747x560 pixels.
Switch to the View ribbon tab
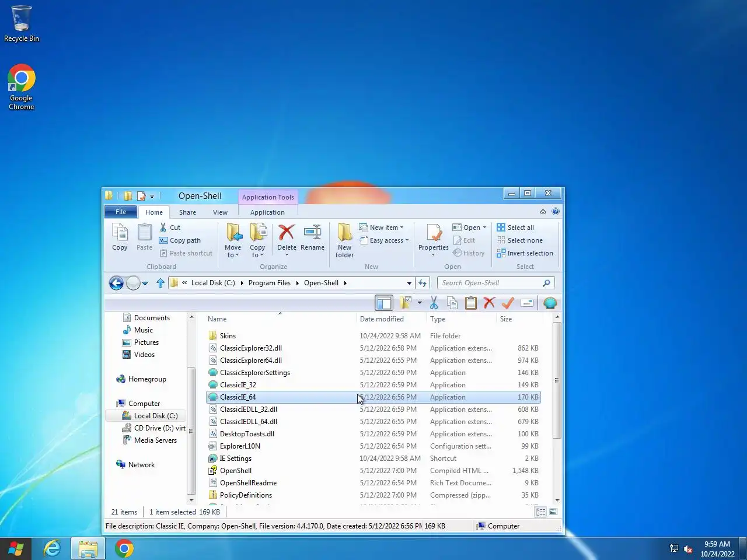(220, 212)
